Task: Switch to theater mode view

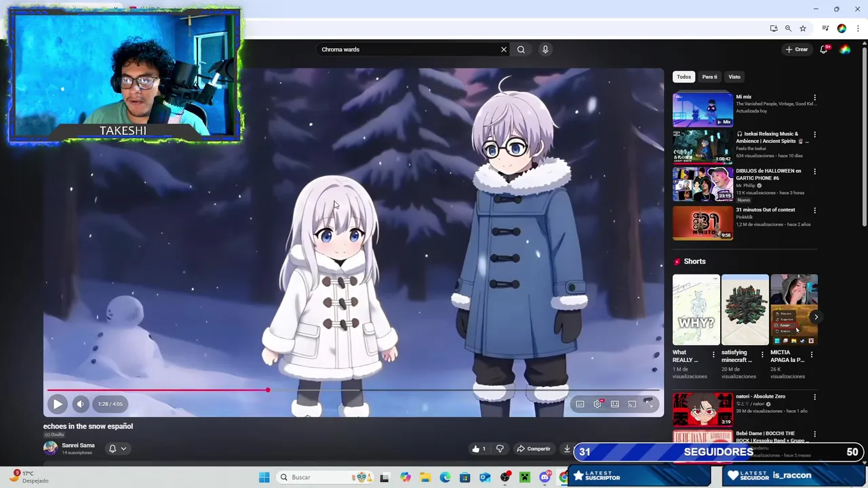Action: [614, 404]
